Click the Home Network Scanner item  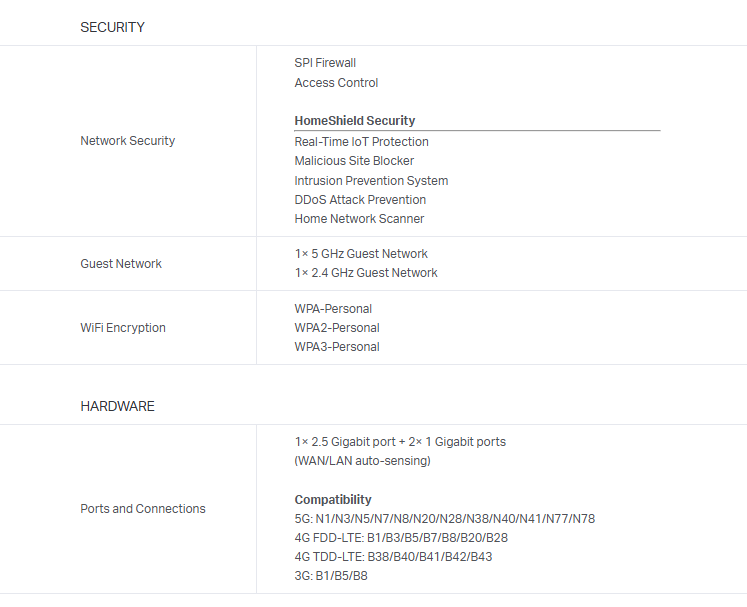coord(359,219)
